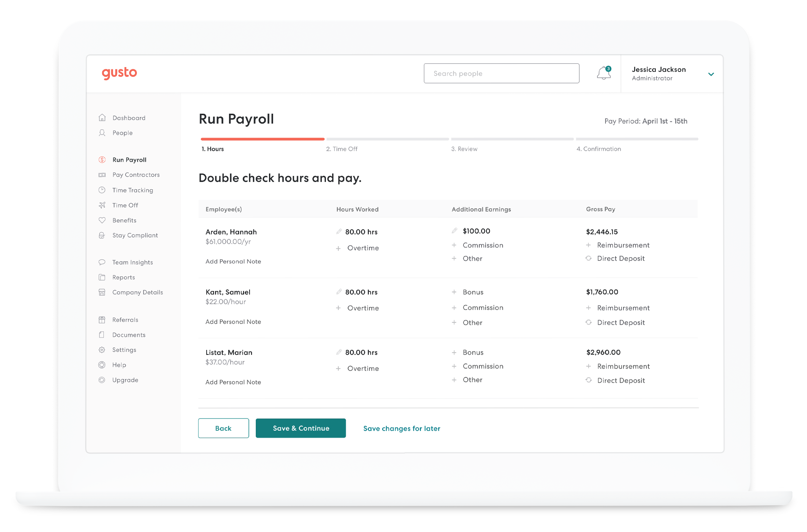Click Save changes for later link
The width and height of the screenshot is (807, 532).
click(x=401, y=427)
